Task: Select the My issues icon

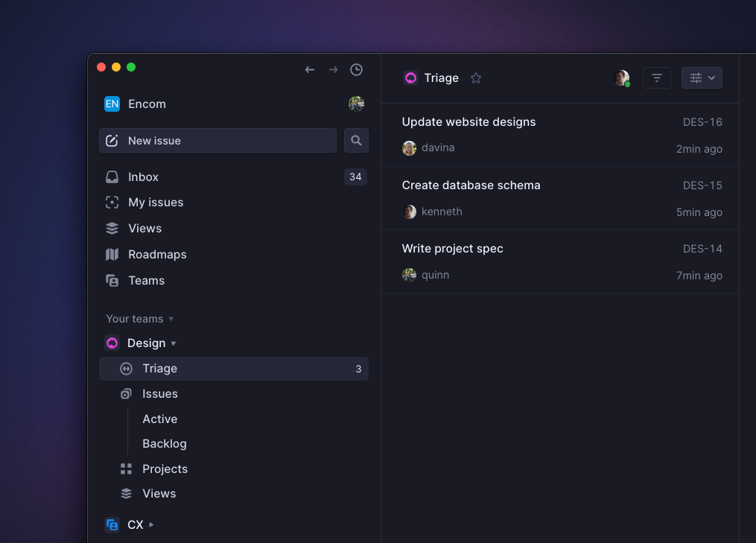Action: [x=112, y=202]
